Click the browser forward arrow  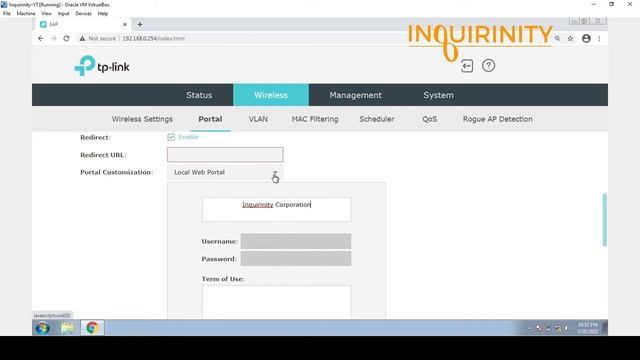pyautogui.click(x=53, y=38)
